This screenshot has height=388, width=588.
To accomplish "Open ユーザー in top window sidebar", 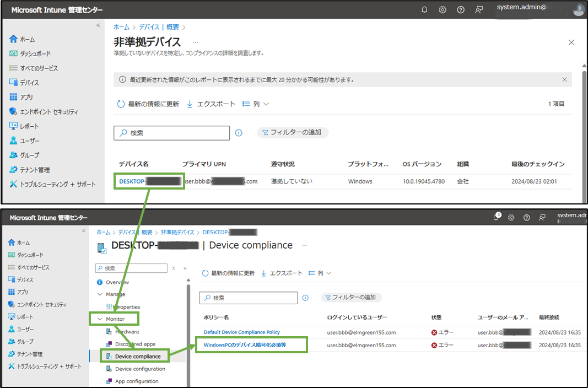I will click(x=24, y=141).
